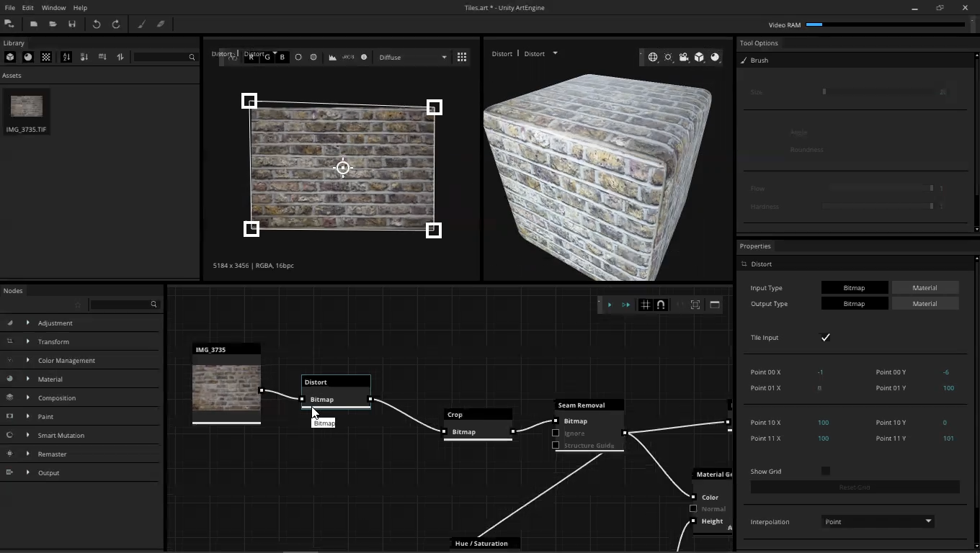Open the Diffuse channel dropdown

413,57
